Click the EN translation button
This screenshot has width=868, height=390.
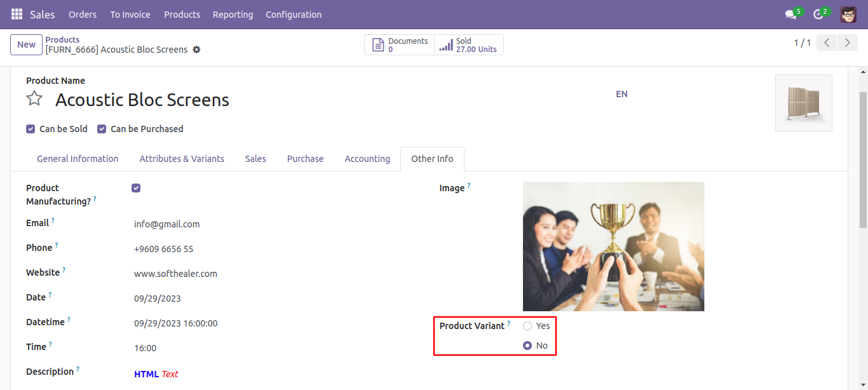pos(621,94)
